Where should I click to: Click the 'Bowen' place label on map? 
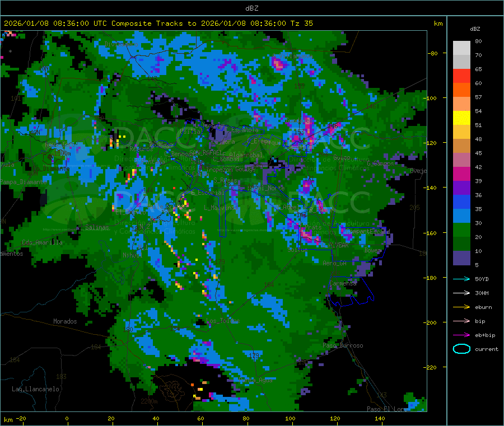tap(373, 250)
